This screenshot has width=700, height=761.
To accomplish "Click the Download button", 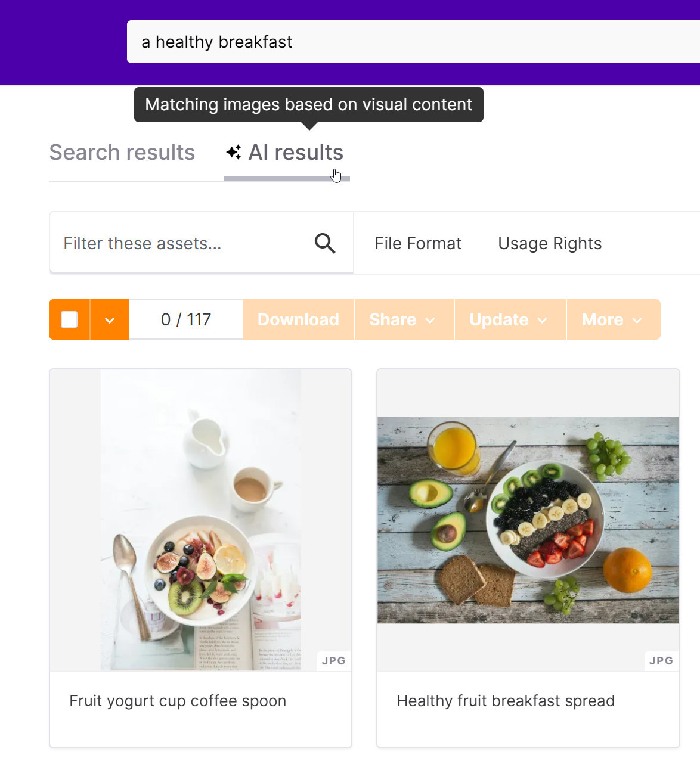I will (298, 319).
